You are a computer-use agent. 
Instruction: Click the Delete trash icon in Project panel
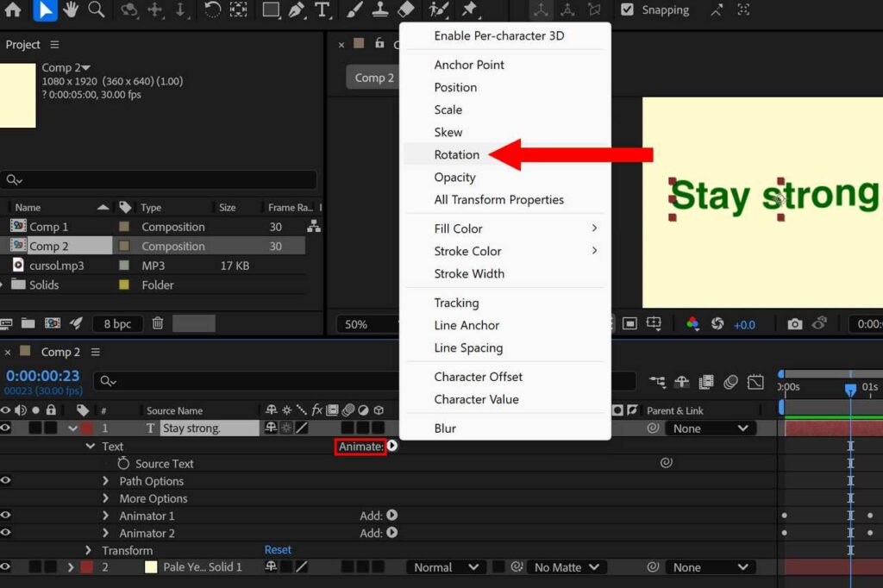(x=158, y=323)
